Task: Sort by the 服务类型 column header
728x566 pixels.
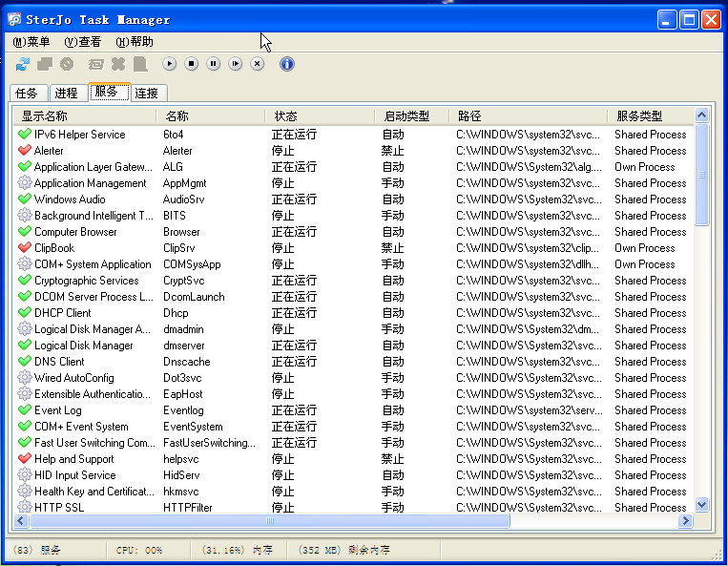Action: (x=651, y=115)
